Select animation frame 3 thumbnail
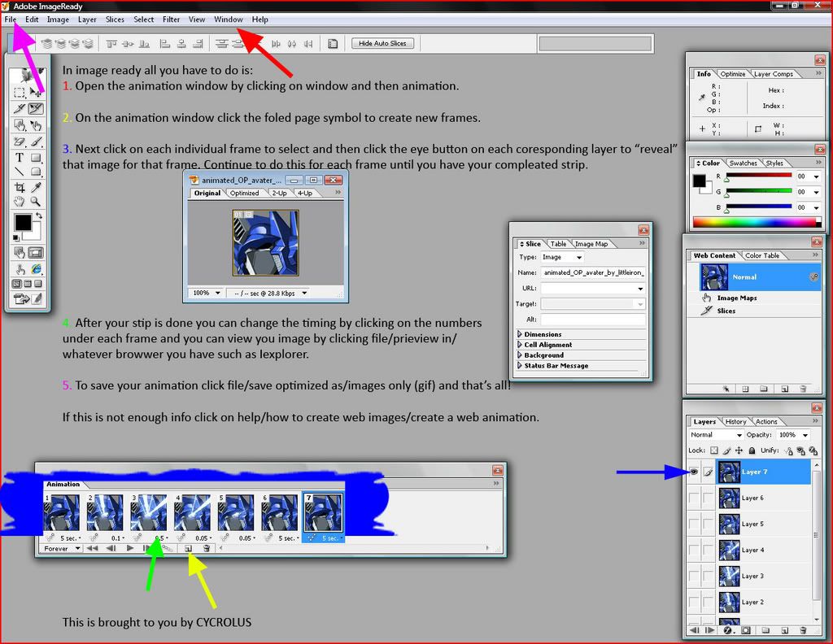The width and height of the screenshot is (833, 644). click(x=149, y=512)
